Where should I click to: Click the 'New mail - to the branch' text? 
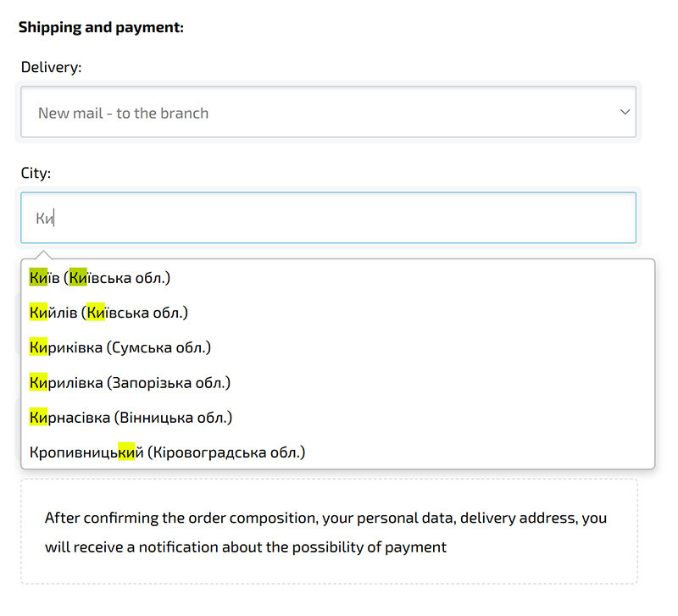[x=124, y=114]
